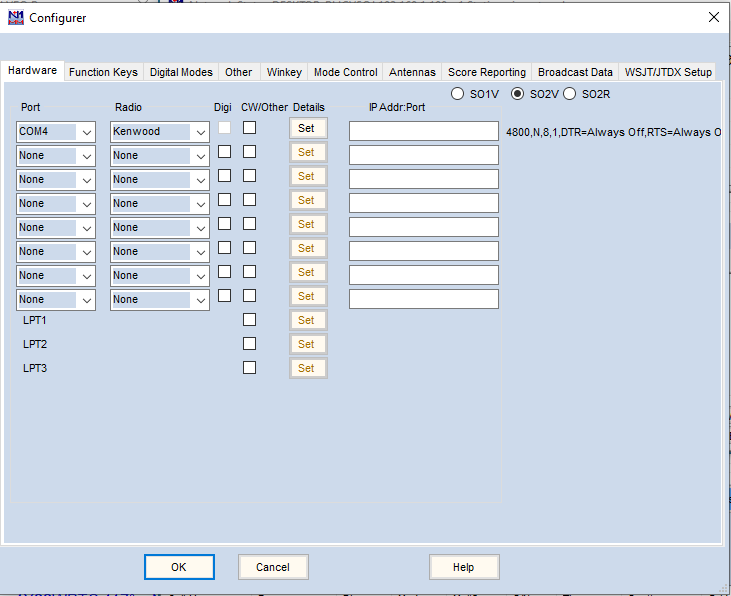Close the Configurer dialog window
This screenshot has height=596, width=731.
(x=713, y=17)
